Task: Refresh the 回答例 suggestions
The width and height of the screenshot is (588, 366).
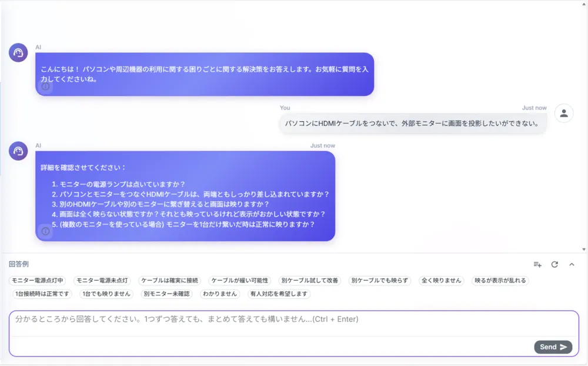Action: pyautogui.click(x=554, y=264)
